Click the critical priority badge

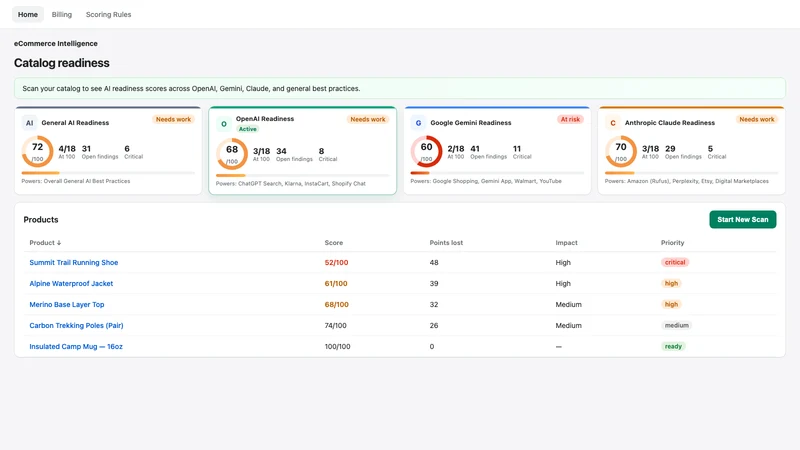(x=674, y=262)
